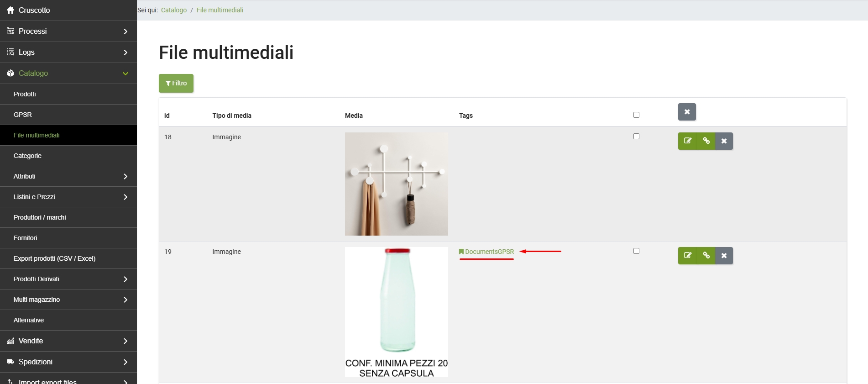The width and height of the screenshot is (868, 384).
Task: Click the 'Media' column header
Action: tap(354, 116)
